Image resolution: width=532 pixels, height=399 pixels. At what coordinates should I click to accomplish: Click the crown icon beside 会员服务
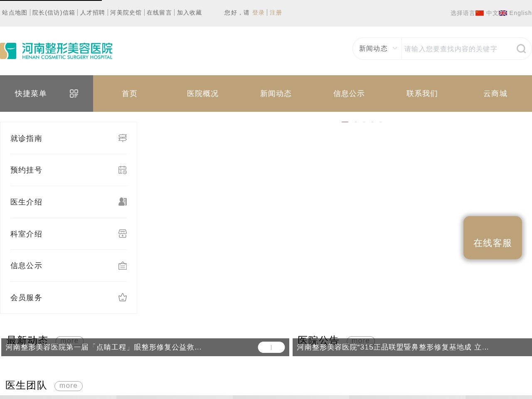click(x=123, y=298)
